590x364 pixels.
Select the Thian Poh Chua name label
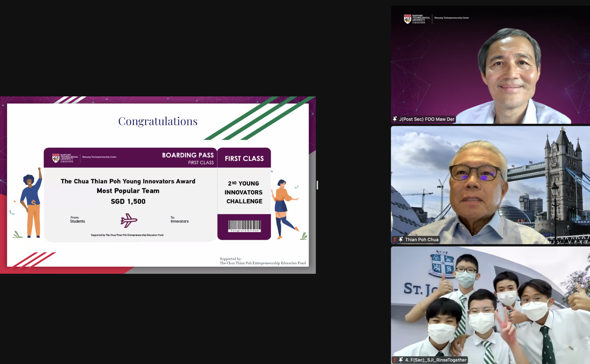(x=422, y=240)
